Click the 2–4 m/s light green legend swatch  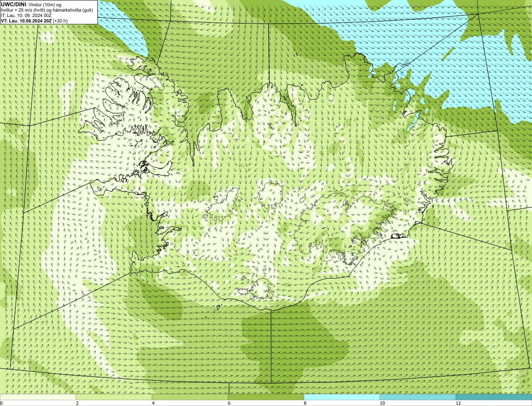(x=114, y=397)
